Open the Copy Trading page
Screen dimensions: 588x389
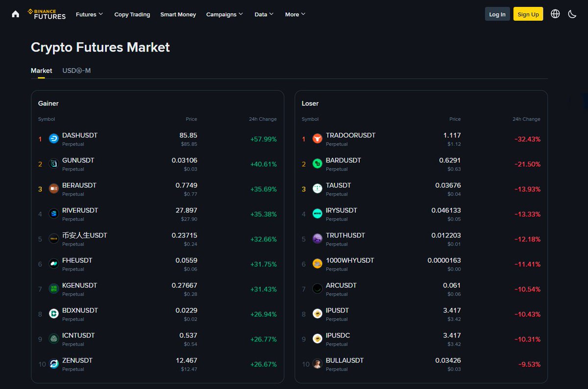[x=132, y=14]
